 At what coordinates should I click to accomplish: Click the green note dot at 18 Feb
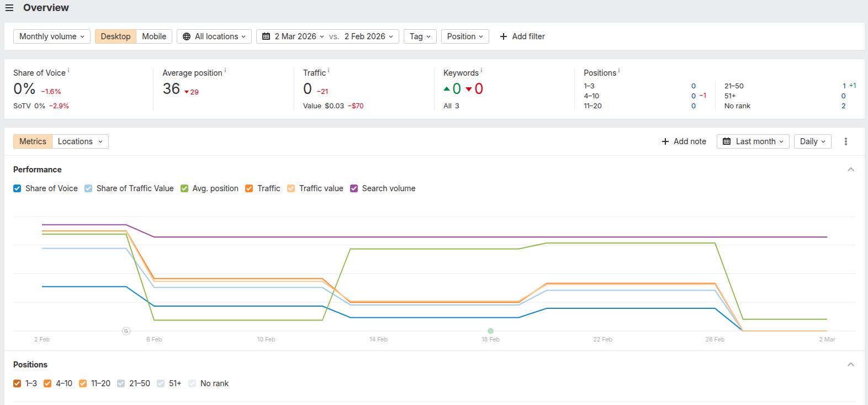point(490,331)
